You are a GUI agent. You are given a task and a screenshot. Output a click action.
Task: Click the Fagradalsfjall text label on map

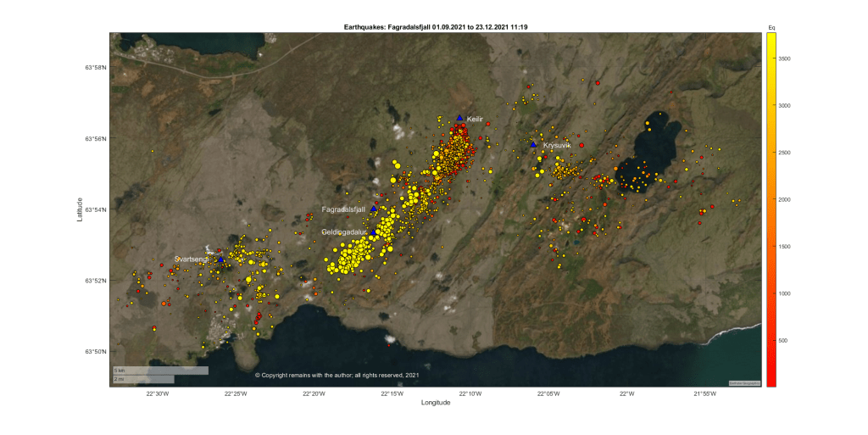(343, 209)
